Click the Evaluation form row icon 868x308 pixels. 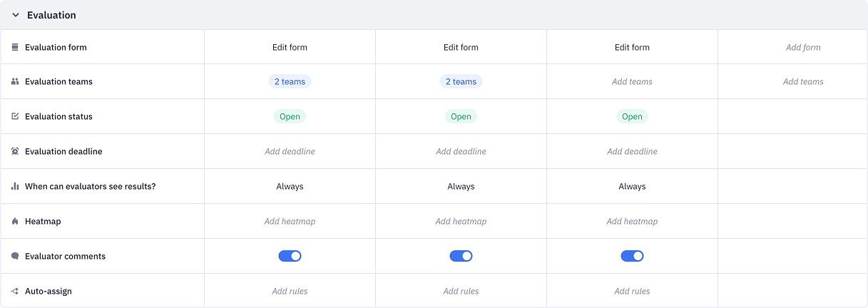click(15, 47)
